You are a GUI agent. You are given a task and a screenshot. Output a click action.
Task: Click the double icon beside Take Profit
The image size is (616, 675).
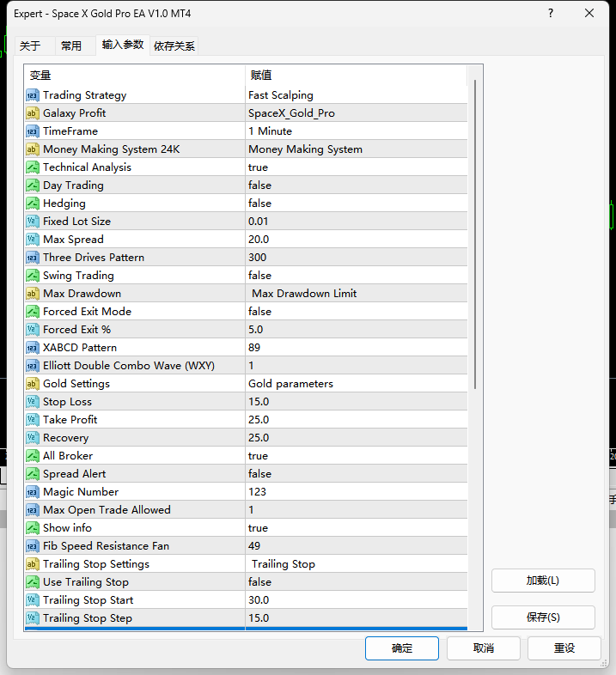click(33, 420)
